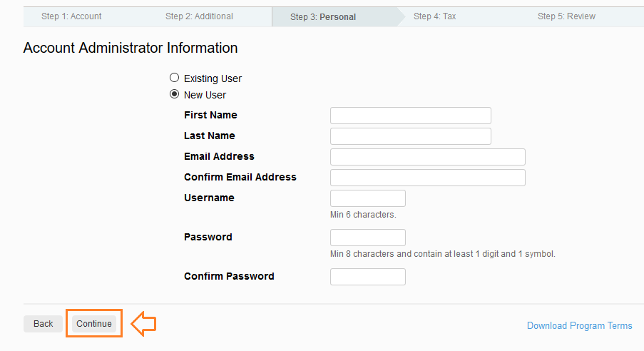Click the New User label text
The height and width of the screenshot is (351, 644).
pyautogui.click(x=205, y=95)
